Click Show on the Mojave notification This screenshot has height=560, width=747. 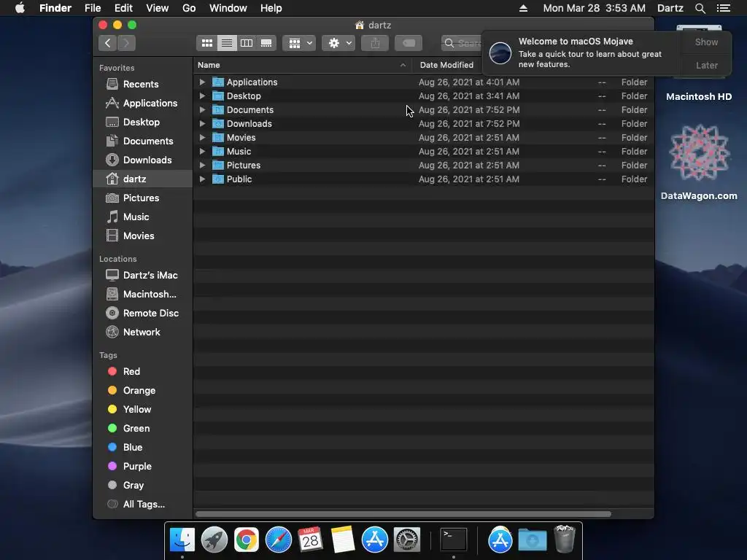click(x=706, y=42)
